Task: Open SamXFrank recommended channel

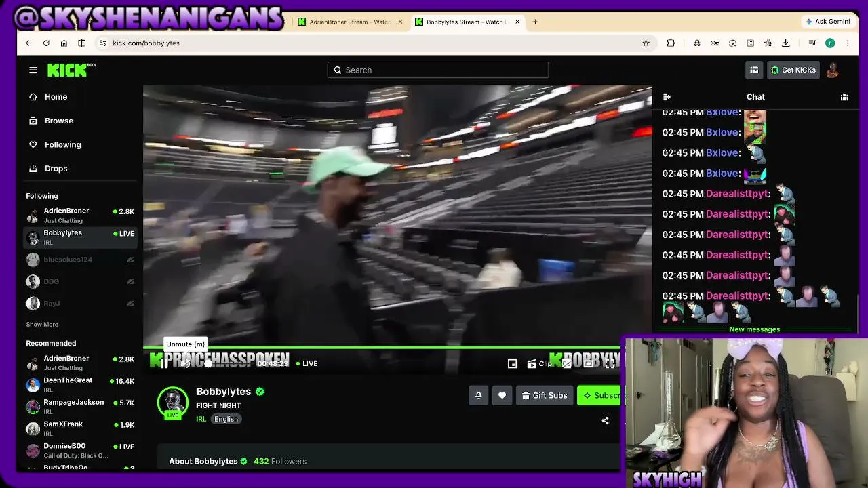Action: pos(80,428)
